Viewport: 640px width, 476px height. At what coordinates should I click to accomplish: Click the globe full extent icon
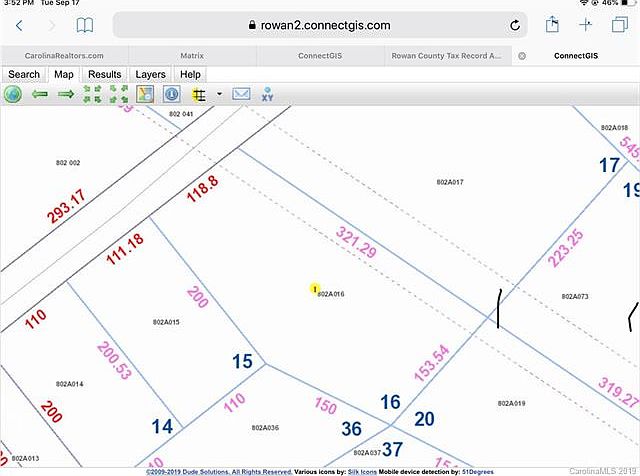(12, 94)
